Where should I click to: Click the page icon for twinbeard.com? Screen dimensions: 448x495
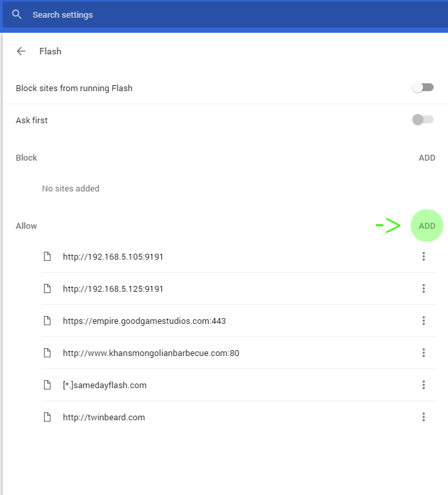click(x=47, y=417)
